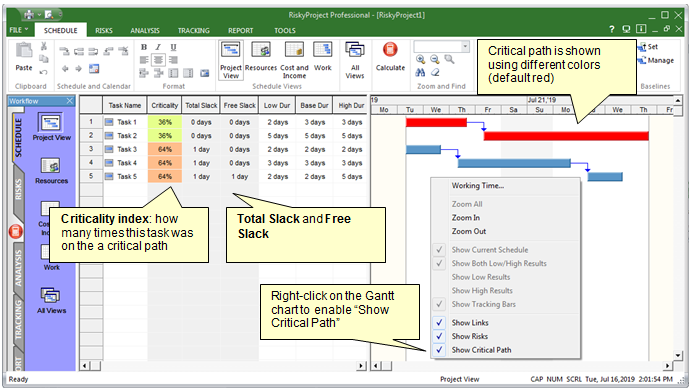
Task: Expand the dropdown in Zoom and Find
Action: 465,46
